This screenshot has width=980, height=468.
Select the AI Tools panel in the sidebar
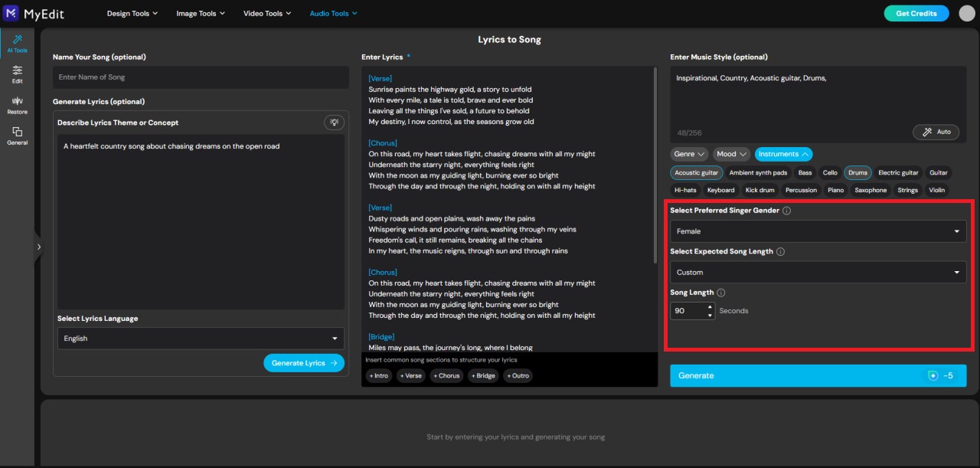17,44
